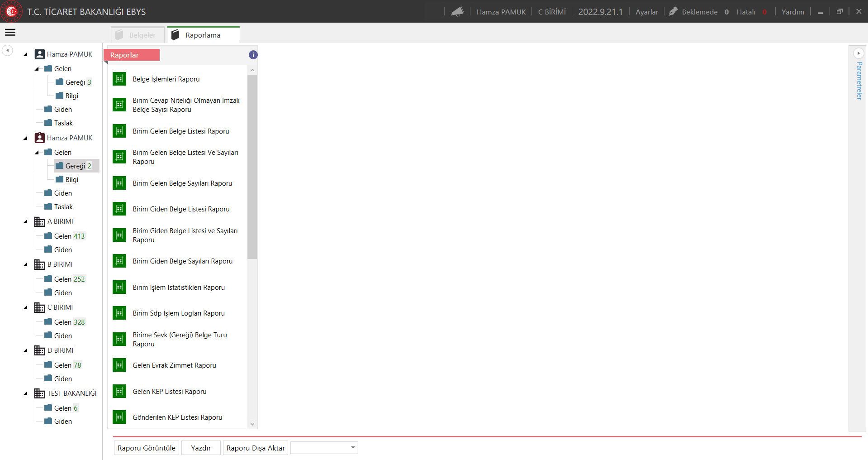This screenshot has height=460, width=868.
Task: Collapse the B BİRİMİ tree node
Action: [x=25, y=264]
